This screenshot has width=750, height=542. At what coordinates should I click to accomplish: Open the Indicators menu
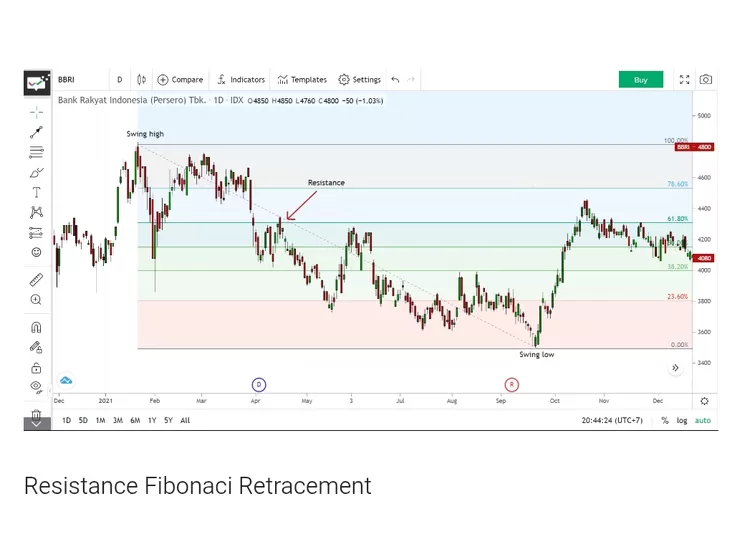click(241, 79)
